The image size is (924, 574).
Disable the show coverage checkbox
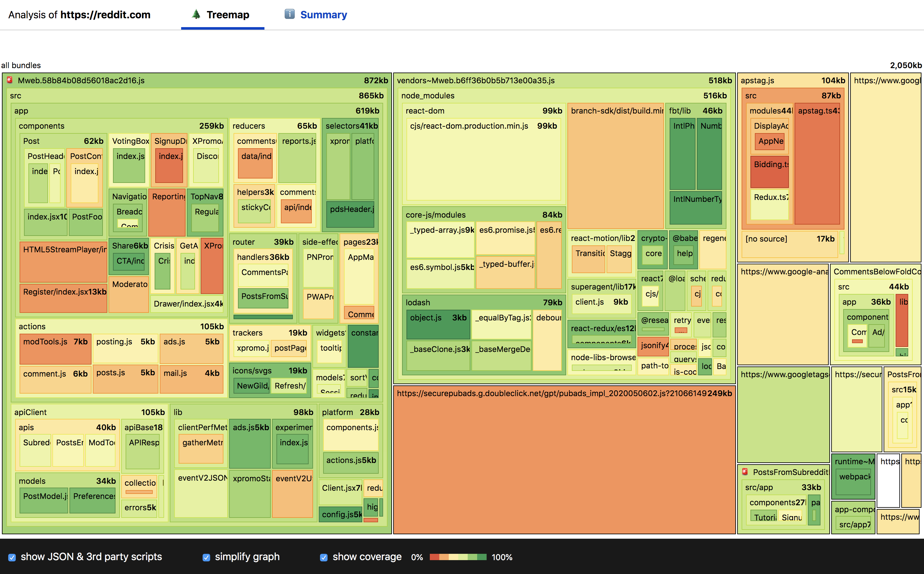pos(323,557)
